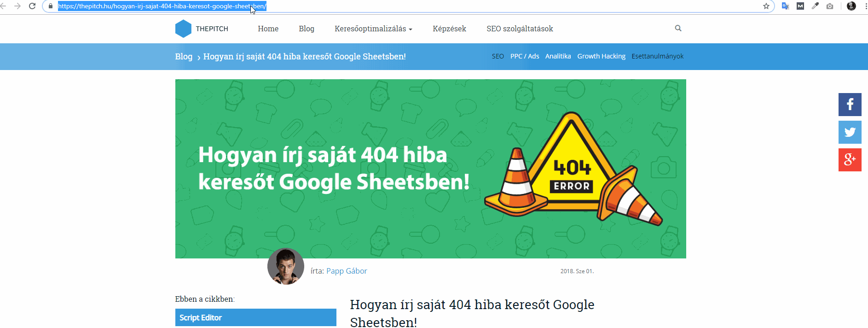The image size is (868, 328).
Task: Click the author profile photo
Action: [x=286, y=266]
